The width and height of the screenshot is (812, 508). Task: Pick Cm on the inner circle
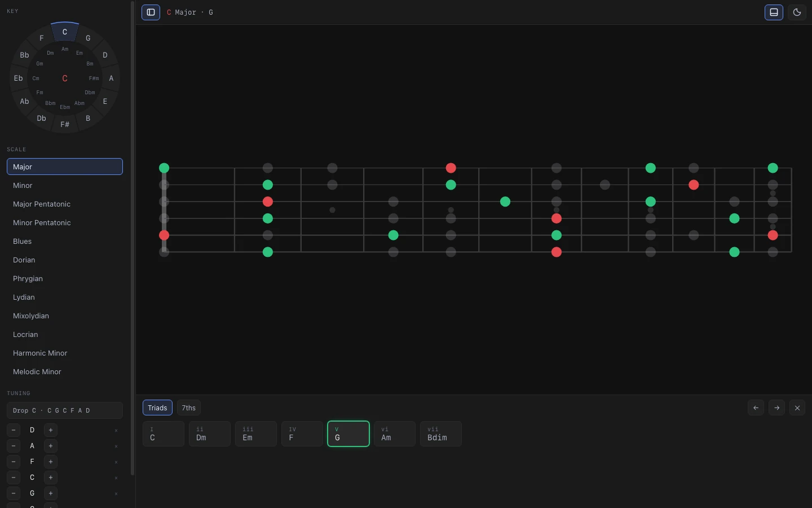click(x=36, y=78)
